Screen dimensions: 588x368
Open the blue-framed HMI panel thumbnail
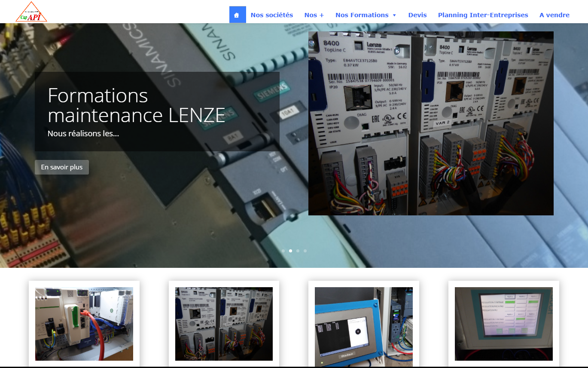pyautogui.click(x=364, y=327)
